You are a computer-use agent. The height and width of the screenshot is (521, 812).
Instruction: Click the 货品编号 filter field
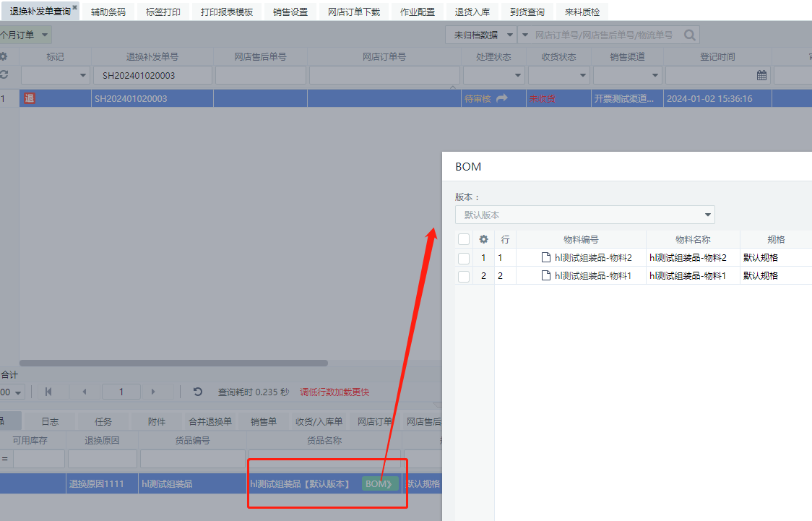tap(193, 459)
